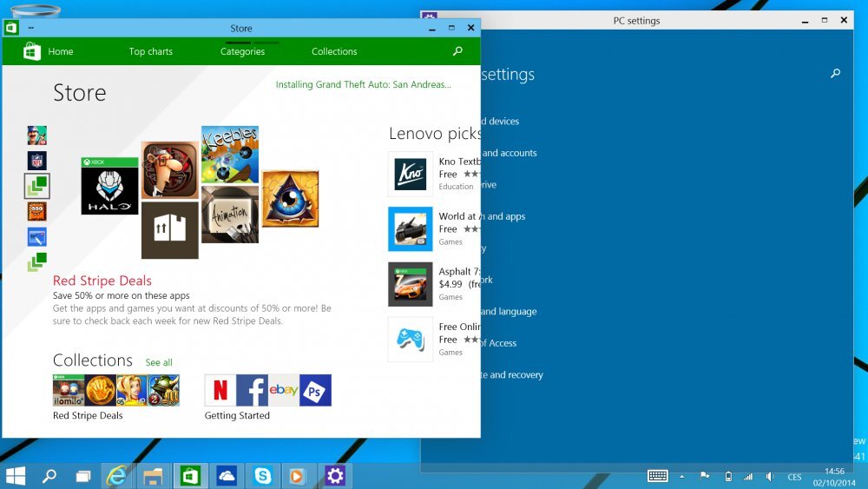Open the Store Home tab
The width and height of the screenshot is (868, 489).
coord(61,51)
